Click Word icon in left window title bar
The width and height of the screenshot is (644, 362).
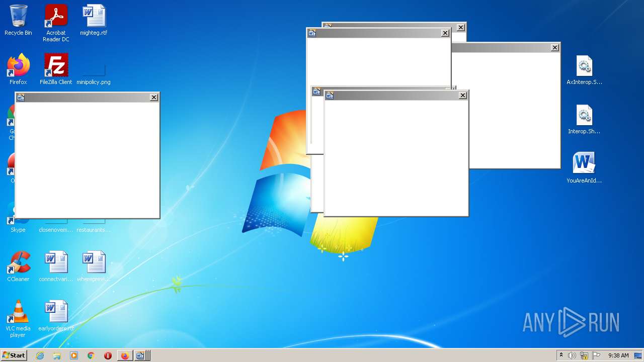point(21,98)
